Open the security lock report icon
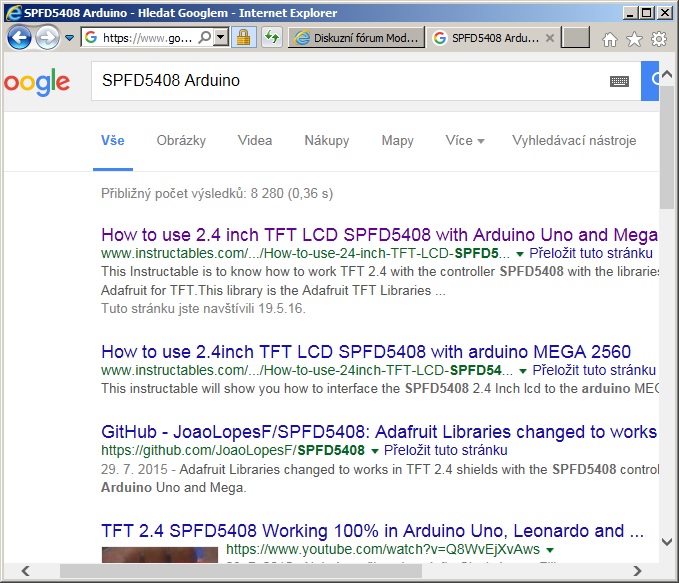The height and width of the screenshot is (583, 679). [x=244, y=38]
